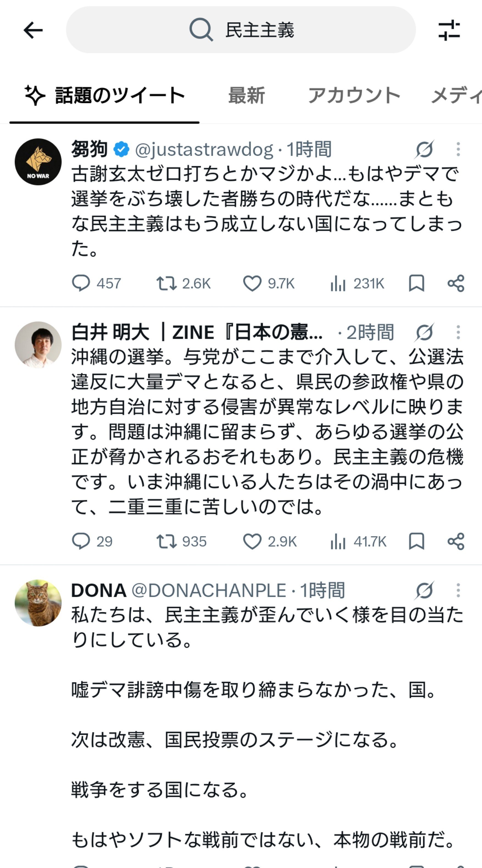Open the @DONACHANPLE profile link
This screenshot has height=868, width=482.
click(209, 590)
